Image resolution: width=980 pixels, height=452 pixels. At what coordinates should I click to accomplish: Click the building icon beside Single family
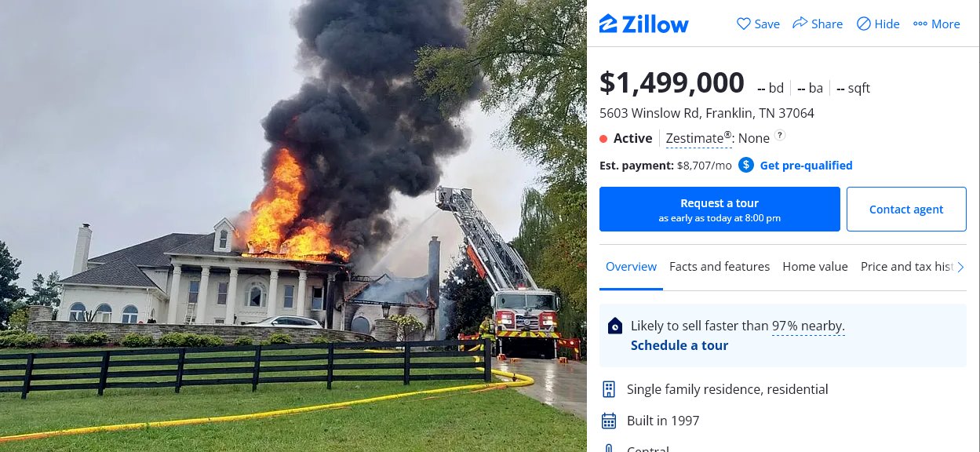pyautogui.click(x=609, y=389)
